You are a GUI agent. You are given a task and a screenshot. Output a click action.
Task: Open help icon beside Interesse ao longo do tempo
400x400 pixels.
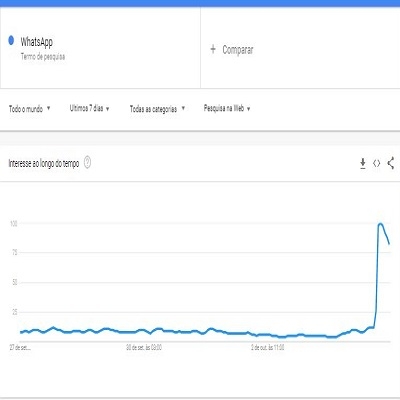pyautogui.click(x=87, y=163)
